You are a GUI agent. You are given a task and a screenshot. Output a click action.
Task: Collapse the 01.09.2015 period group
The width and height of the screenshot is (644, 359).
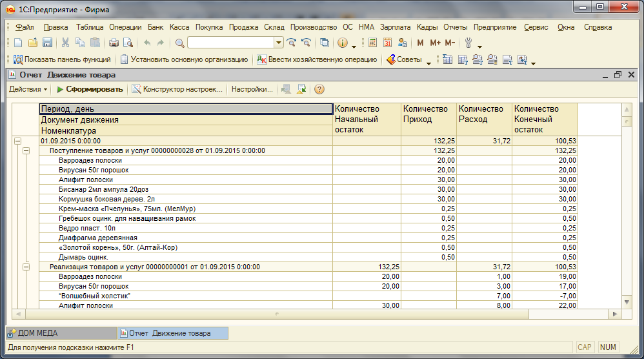pyautogui.click(x=17, y=141)
